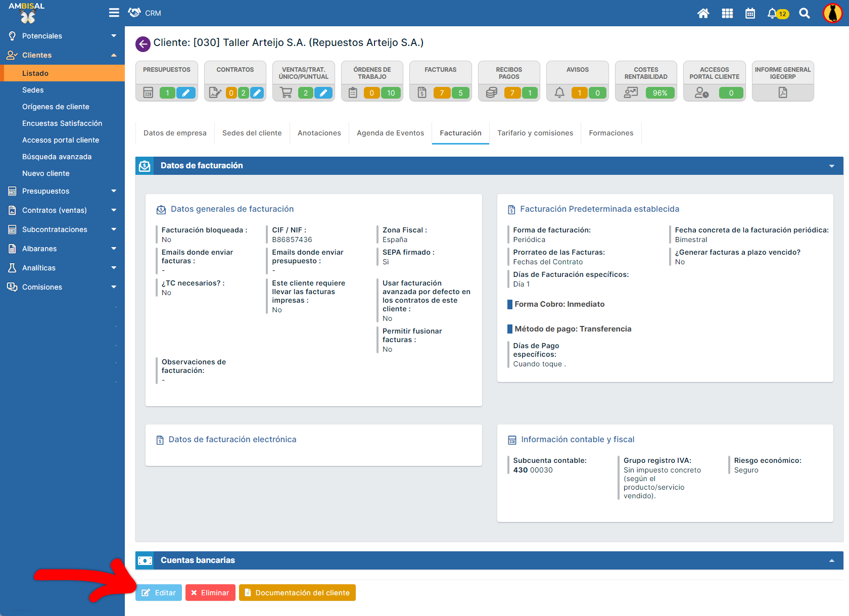Open the Tarifario y comisiones tab

point(535,133)
